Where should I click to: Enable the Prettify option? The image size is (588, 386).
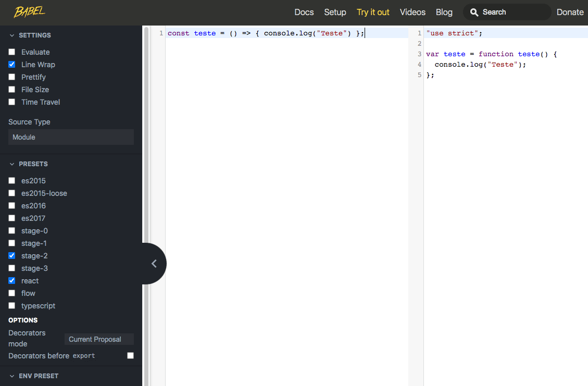click(x=11, y=77)
